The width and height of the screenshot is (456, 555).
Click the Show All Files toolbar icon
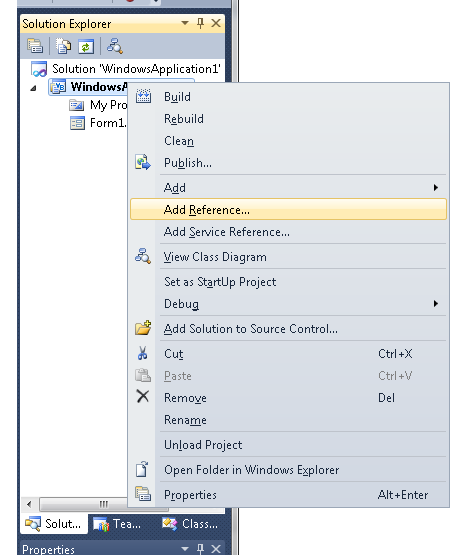click(64, 46)
